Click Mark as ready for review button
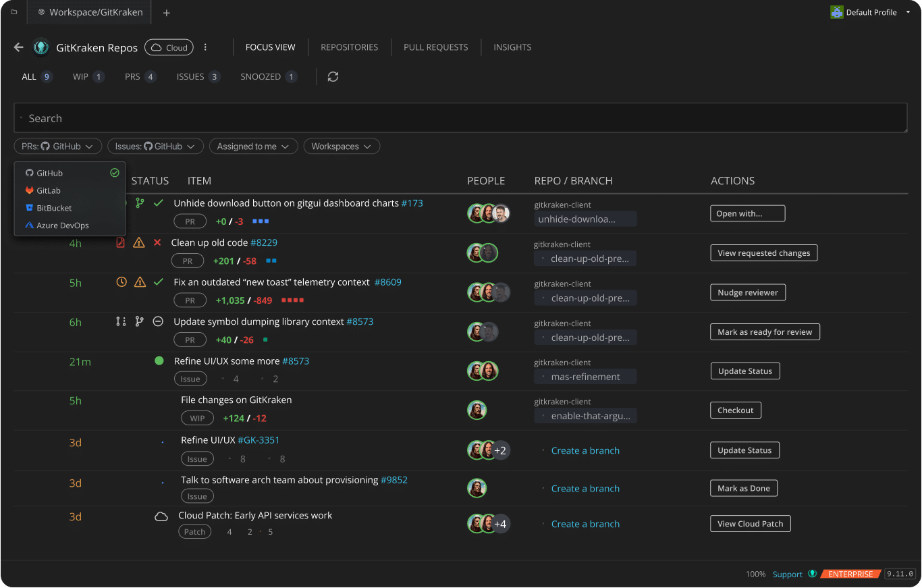The width and height of the screenshot is (922, 588). click(765, 332)
